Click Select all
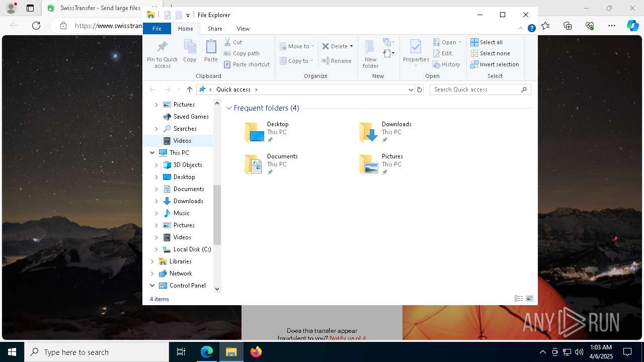The image size is (644, 362). 487,42
